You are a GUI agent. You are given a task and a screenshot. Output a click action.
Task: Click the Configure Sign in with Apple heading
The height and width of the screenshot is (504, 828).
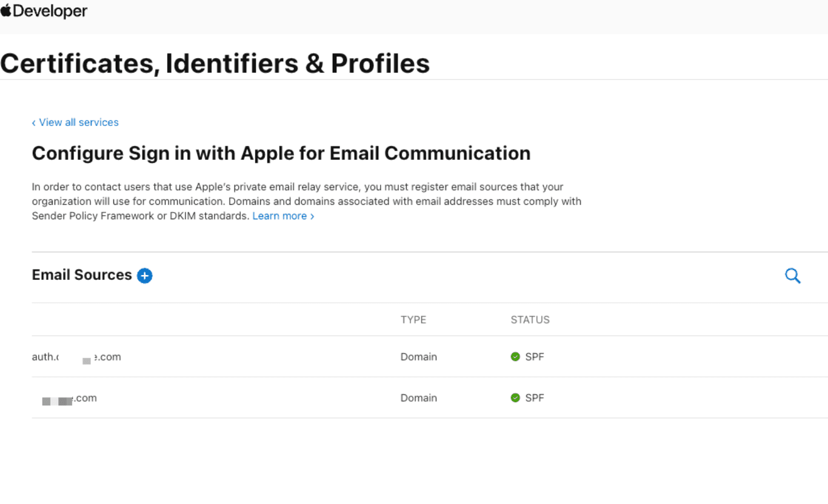coord(281,153)
